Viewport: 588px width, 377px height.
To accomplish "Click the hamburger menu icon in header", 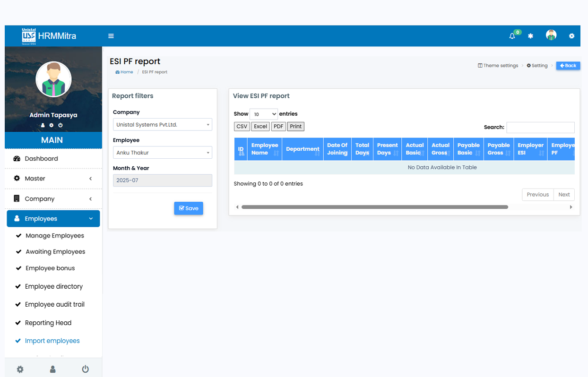I will tap(111, 36).
